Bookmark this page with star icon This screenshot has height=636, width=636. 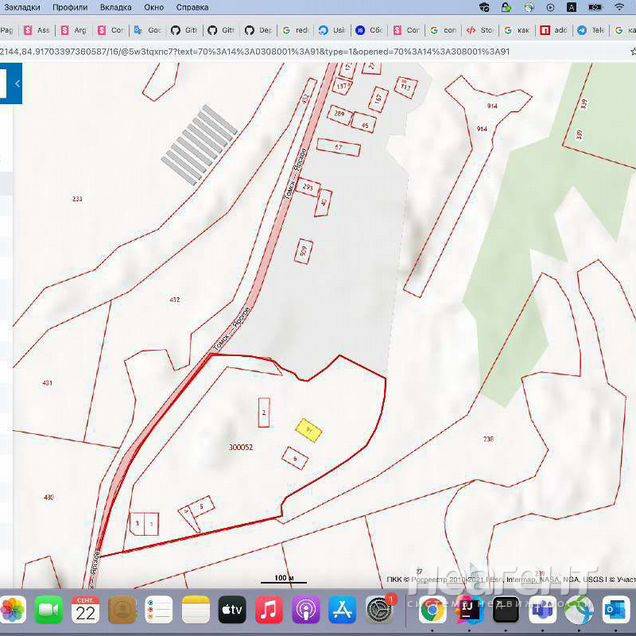(632, 51)
